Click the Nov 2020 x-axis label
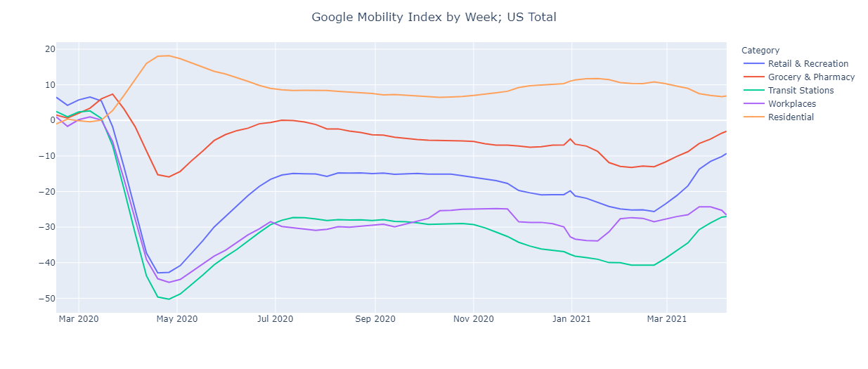The height and width of the screenshot is (369, 868). (473, 319)
